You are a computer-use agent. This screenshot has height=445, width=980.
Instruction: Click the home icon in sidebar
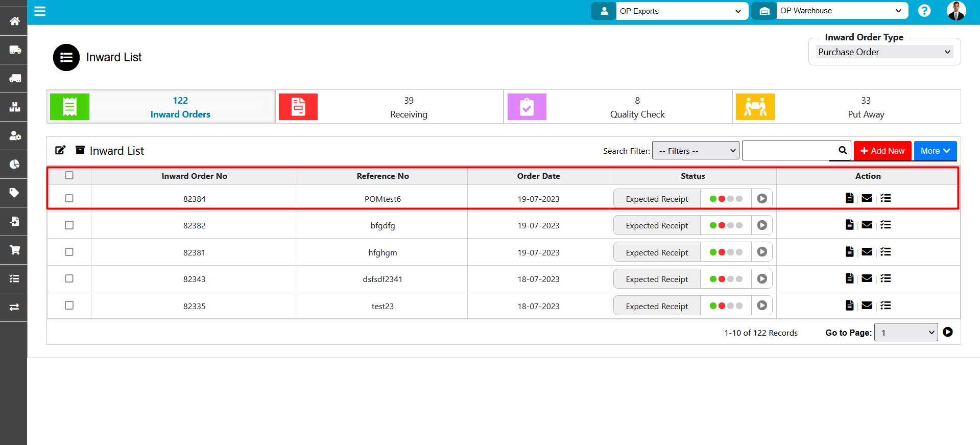[x=14, y=21]
